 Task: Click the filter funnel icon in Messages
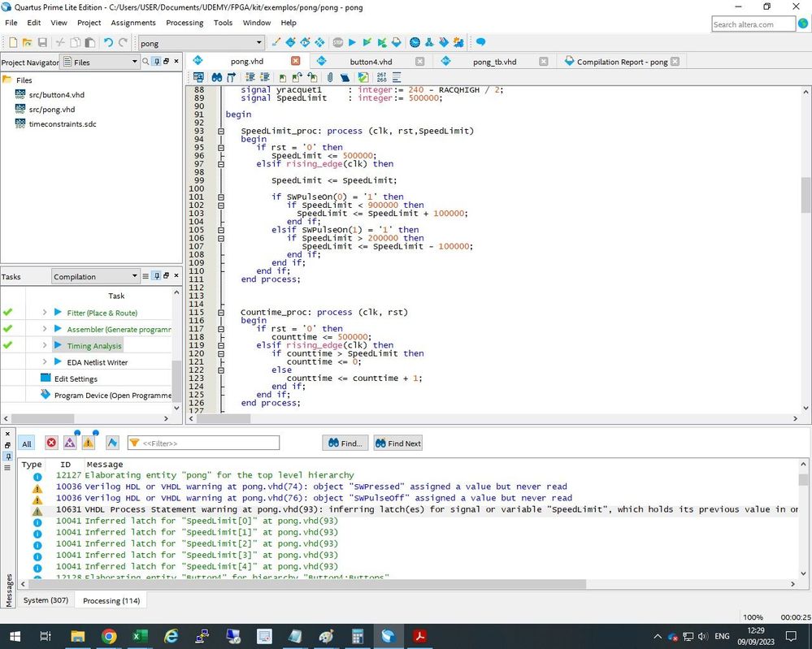pos(134,443)
